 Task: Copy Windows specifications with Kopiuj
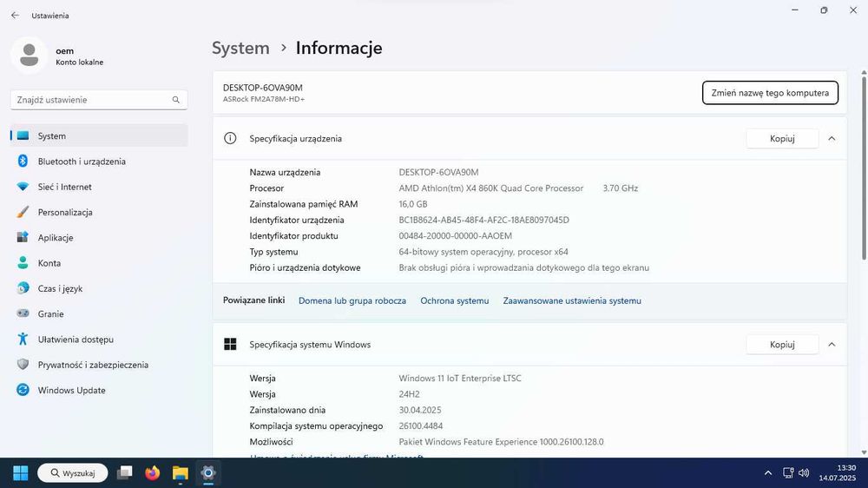pyautogui.click(x=782, y=345)
